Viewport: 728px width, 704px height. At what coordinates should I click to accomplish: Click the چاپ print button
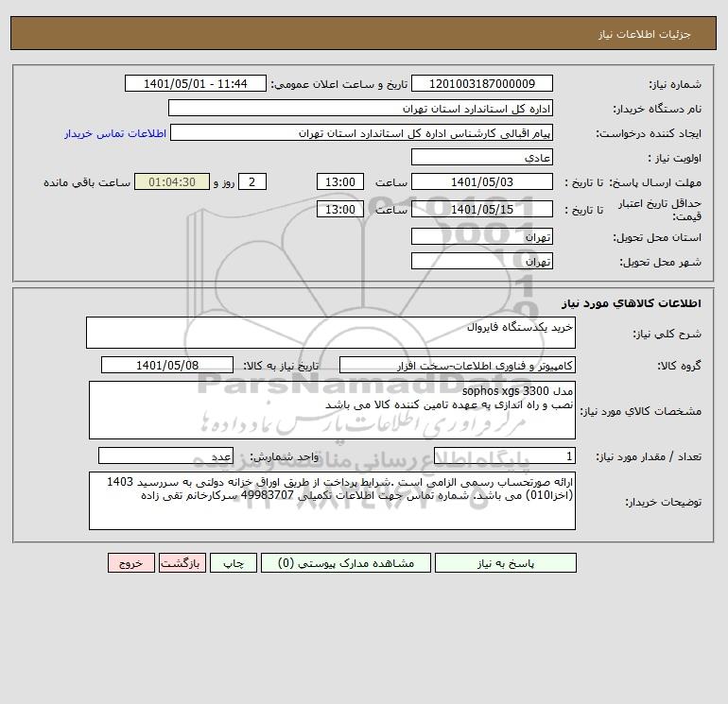[x=234, y=562]
